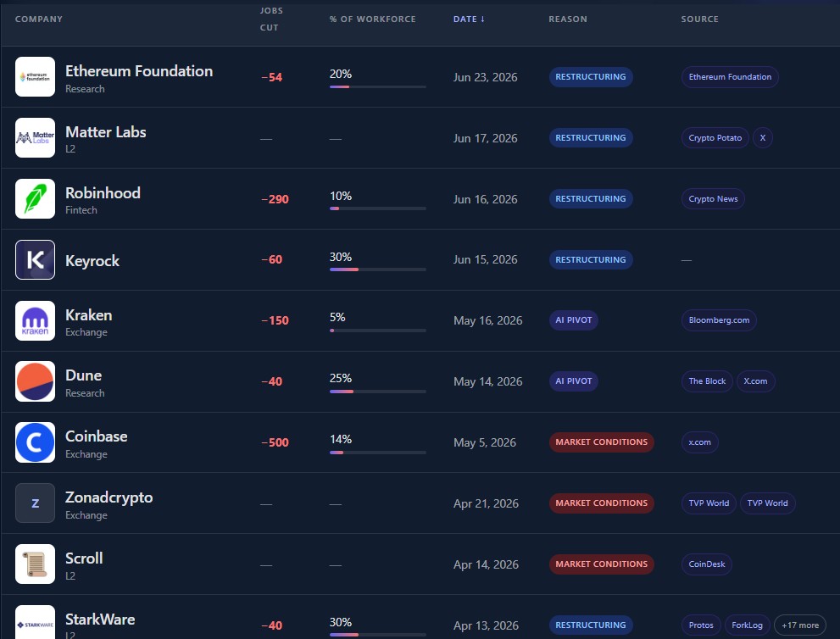Click the Dune logo icon
This screenshot has height=639, width=840.
point(35,381)
